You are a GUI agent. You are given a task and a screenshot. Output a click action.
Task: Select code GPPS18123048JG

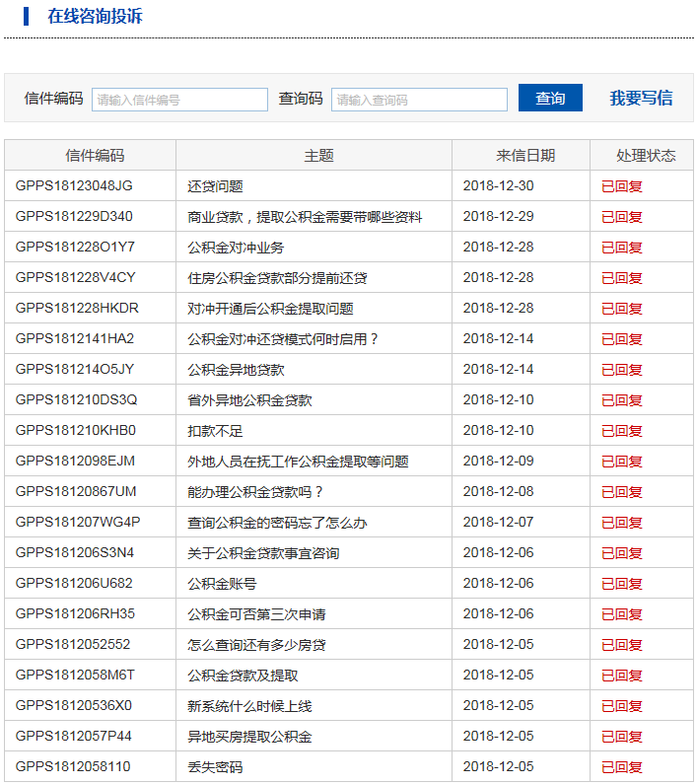click(74, 185)
